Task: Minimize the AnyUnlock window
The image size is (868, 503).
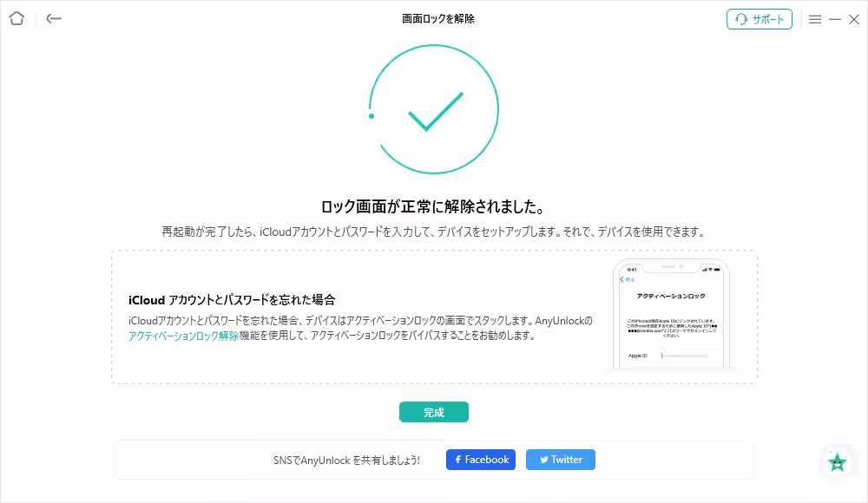Action: point(836,17)
